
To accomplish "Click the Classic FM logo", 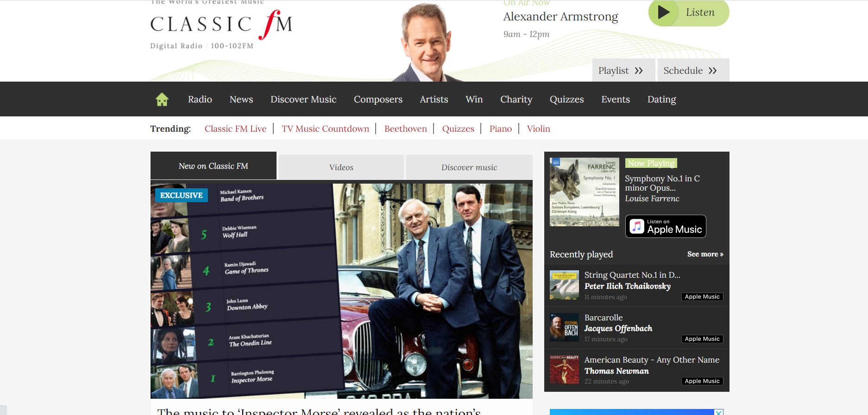I will tap(221, 25).
